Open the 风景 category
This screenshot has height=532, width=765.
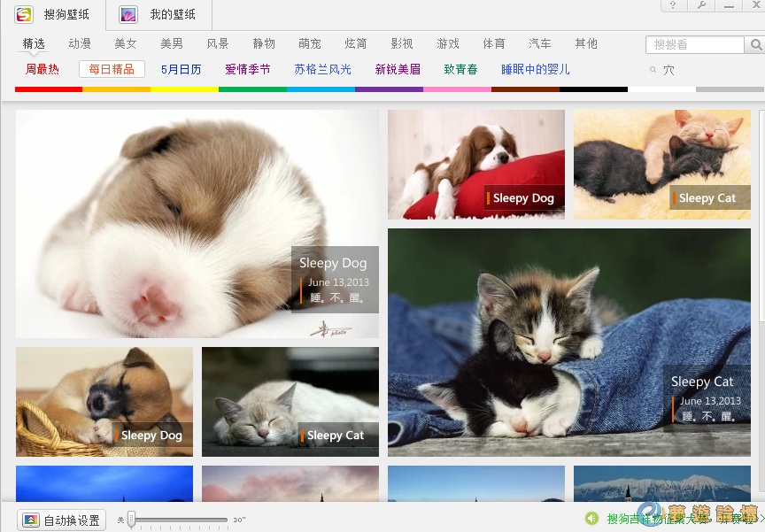(218, 43)
